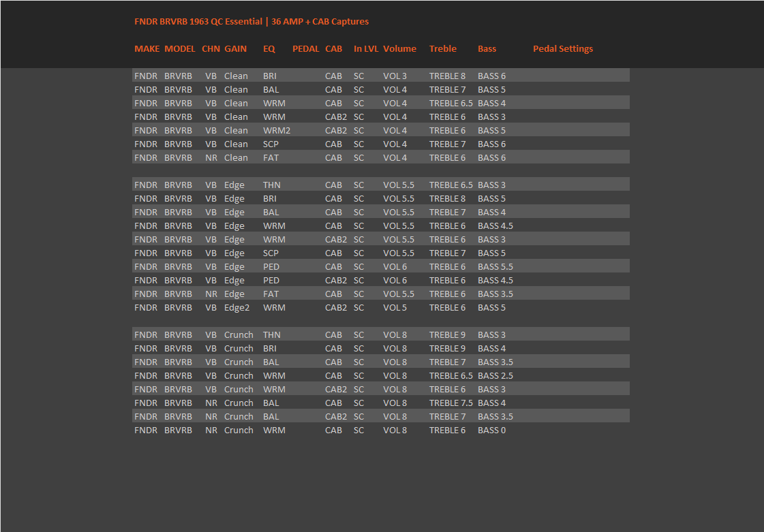Click the NR Clean FAT row
The image size is (764, 532).
(x=380, y=157)
